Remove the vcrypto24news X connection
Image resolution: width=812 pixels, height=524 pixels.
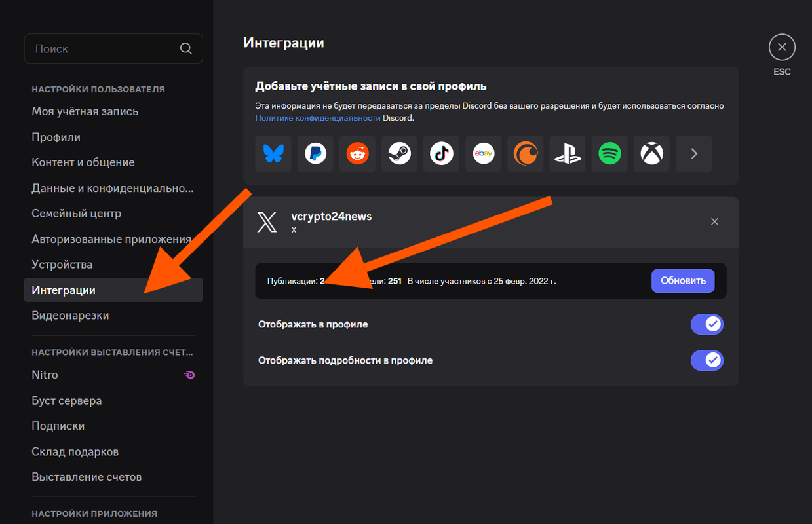(x=714, y=222)
